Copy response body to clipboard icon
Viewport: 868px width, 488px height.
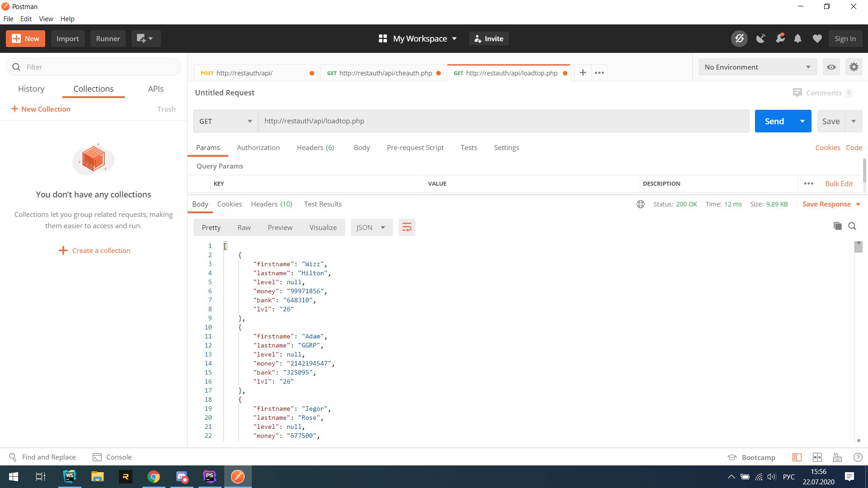coord(837,226)
